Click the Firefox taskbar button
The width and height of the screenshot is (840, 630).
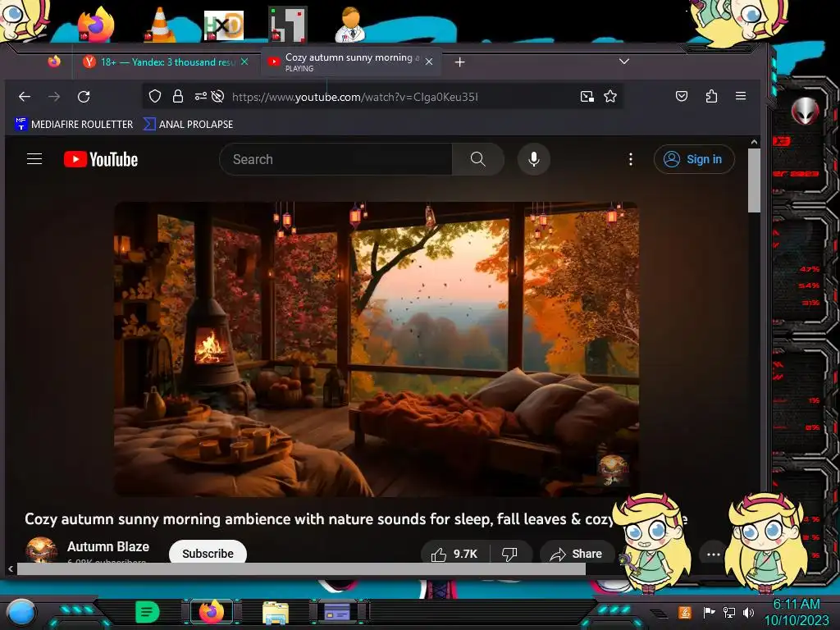tap(212, 612)
